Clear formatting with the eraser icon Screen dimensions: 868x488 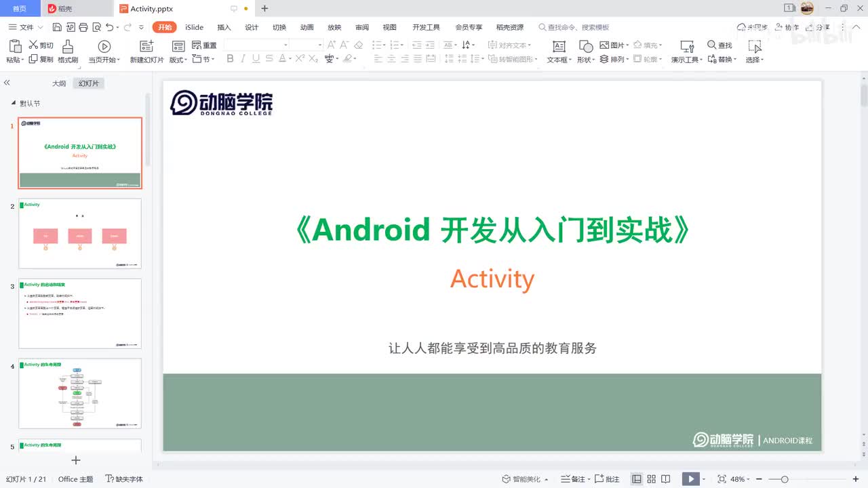(359, 45)
